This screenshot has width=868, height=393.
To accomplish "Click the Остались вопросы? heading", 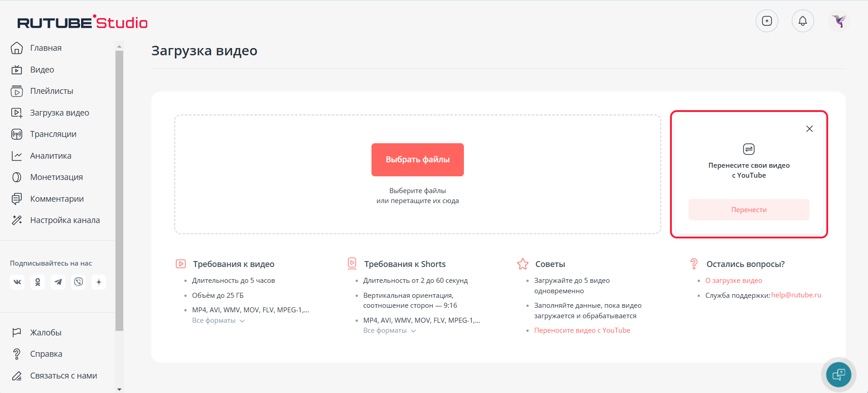I will pyautogui.click(x=746, y=264).
